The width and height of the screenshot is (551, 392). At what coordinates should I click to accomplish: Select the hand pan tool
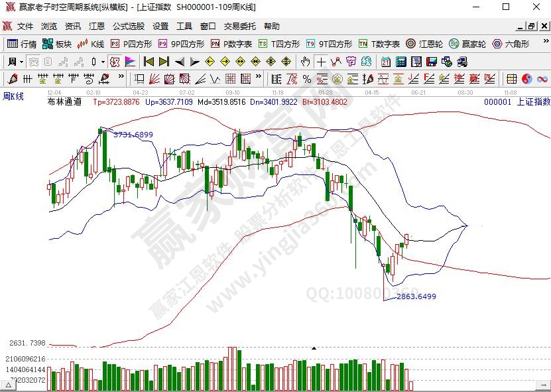click(x=305, y=62)
